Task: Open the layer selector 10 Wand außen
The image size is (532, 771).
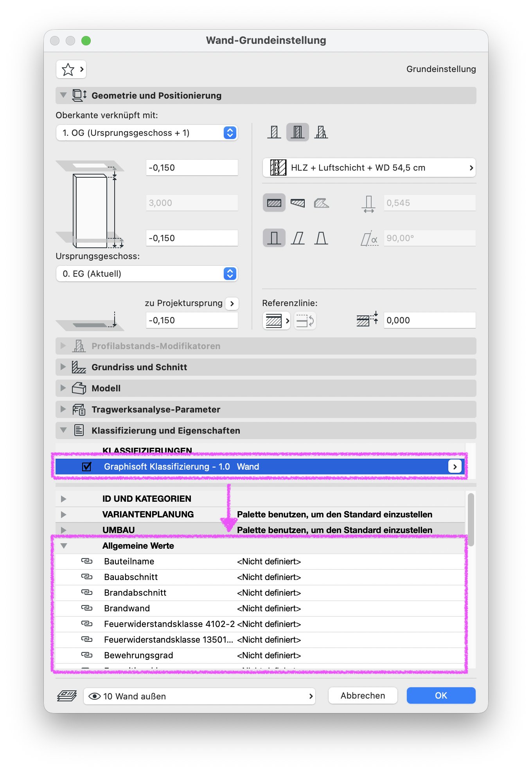Action: pyautogui.click(x=199, y=696)
